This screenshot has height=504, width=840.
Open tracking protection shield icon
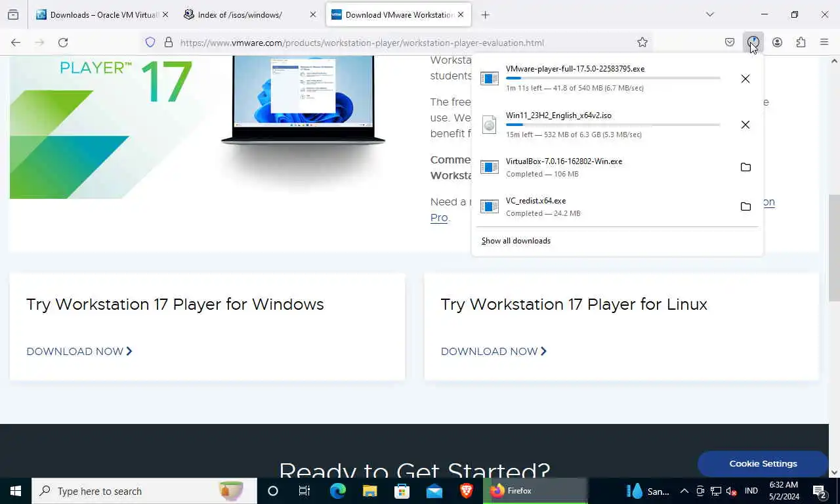click(x=150, y=42)
